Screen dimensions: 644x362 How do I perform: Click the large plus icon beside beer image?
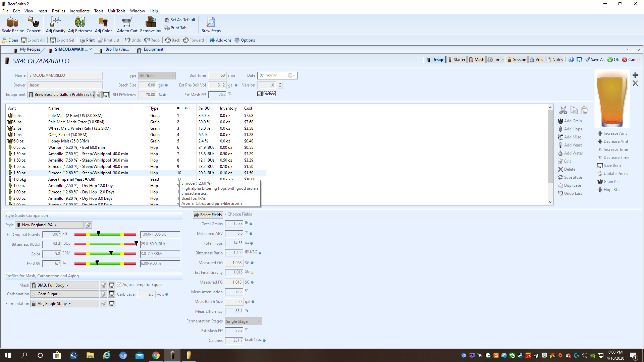tap(635, 75)
